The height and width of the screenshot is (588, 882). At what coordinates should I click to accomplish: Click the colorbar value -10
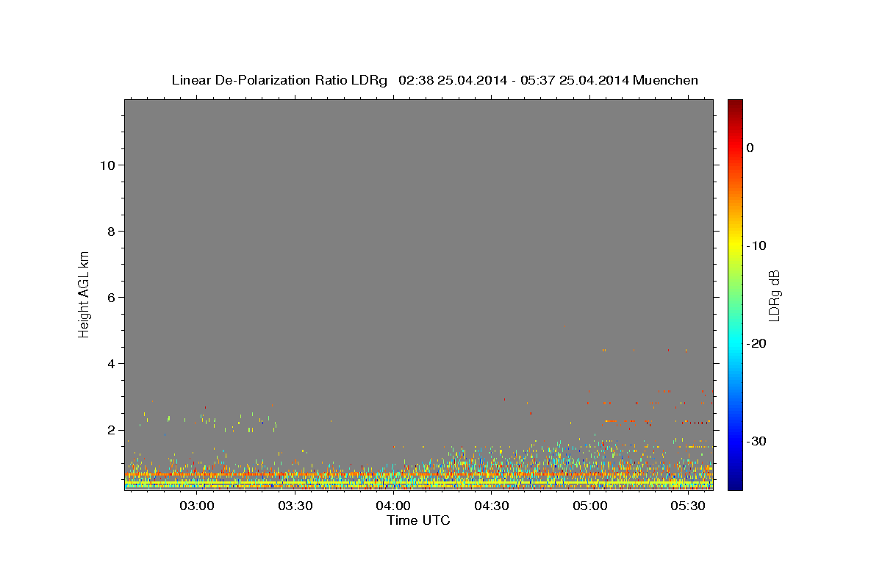click(757, 245)
